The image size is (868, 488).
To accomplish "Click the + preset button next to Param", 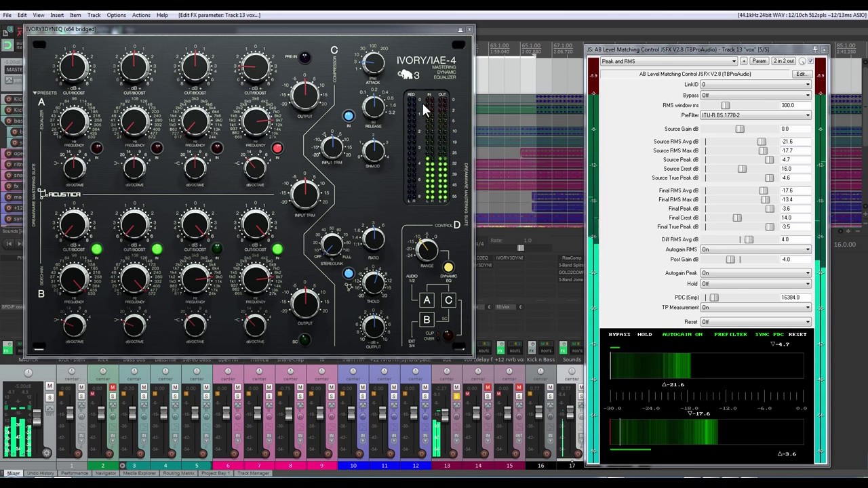I will [743, 61].
